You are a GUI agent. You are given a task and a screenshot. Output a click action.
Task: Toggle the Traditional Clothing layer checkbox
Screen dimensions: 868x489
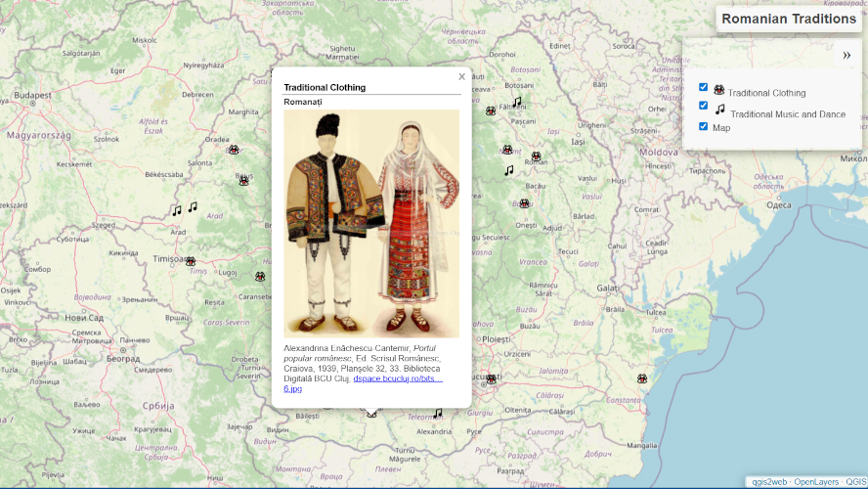(704, 87)
